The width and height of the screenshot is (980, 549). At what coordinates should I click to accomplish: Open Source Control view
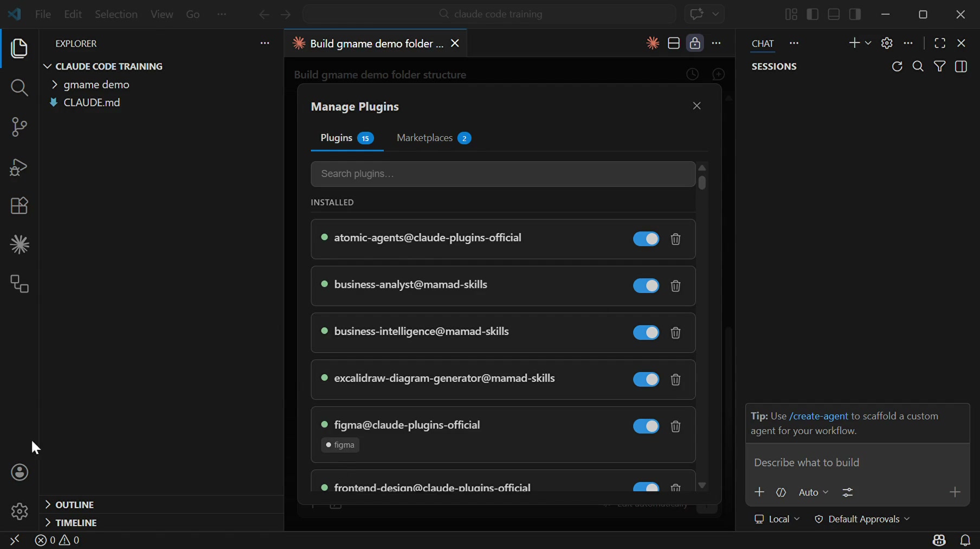[x=20, y=127]
